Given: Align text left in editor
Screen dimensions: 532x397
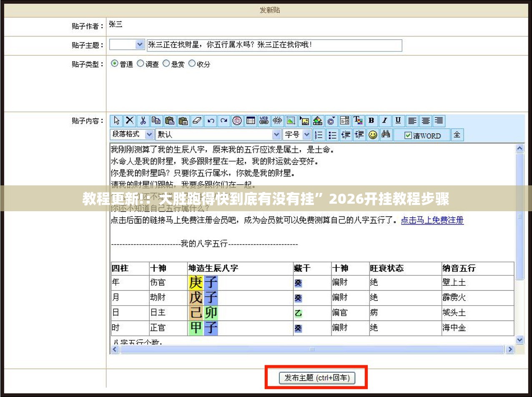Looking at the screenshot, I should [412, 121].
